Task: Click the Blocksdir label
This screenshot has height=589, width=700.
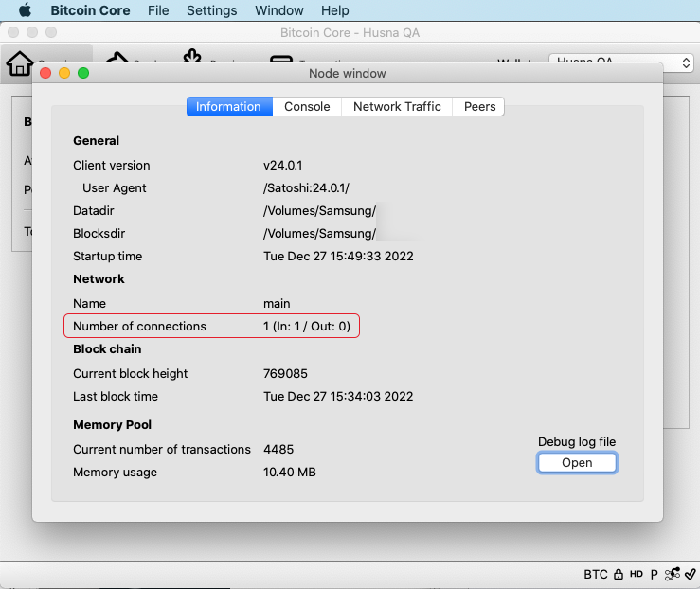Action: point(99,233)
